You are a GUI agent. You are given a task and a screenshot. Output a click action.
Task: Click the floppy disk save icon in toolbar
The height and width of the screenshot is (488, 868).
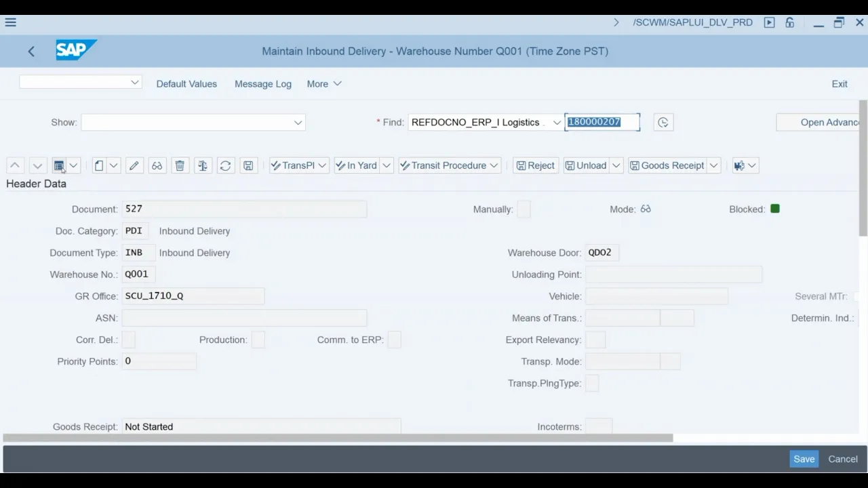pos(248,165)
